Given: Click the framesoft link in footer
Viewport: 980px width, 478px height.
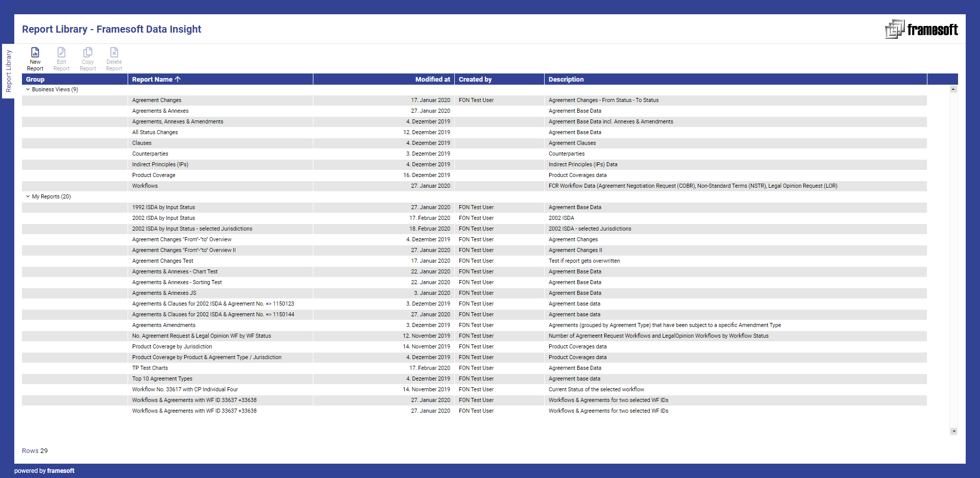Looking at the screenshot, I should 61,471.
